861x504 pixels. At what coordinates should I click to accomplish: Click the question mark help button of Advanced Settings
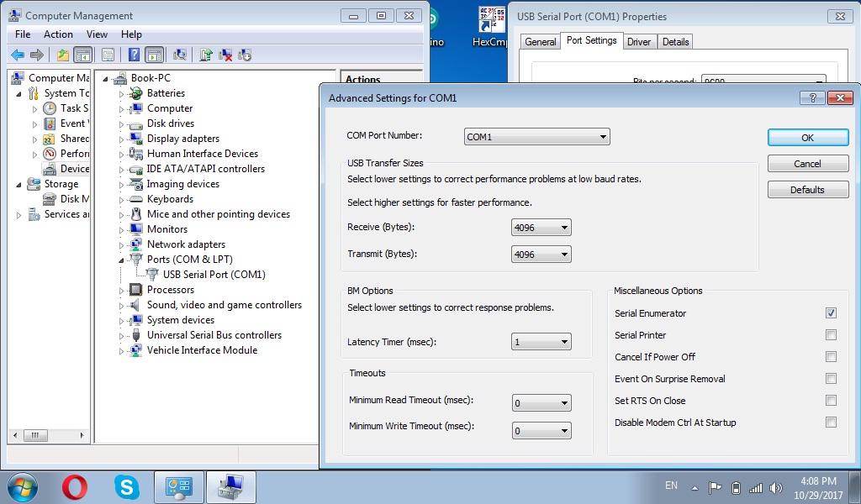coord(813,98)
